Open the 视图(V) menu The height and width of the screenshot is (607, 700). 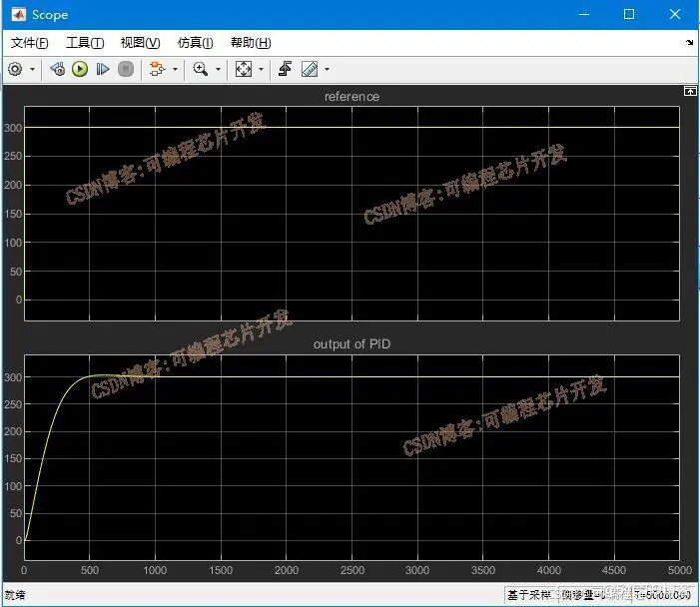coord(140,43)
